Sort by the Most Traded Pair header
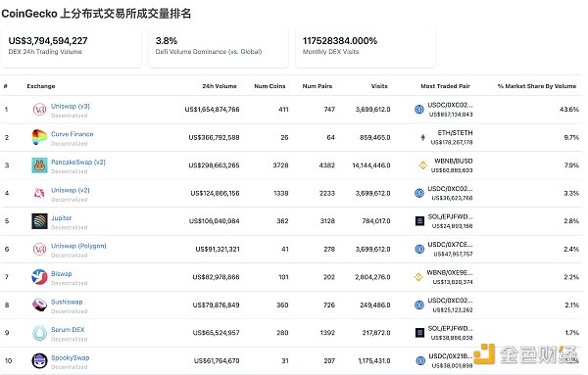 [445, 86]
